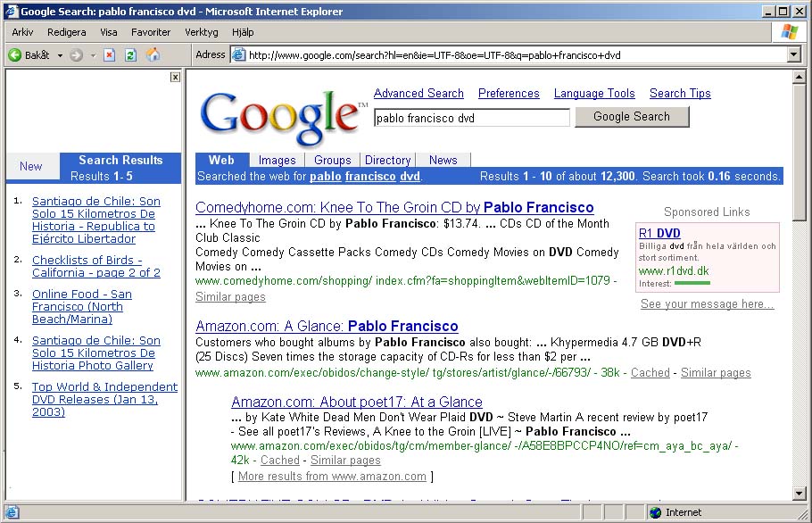Click Similar pages on the poet17 result

(345, 461)
